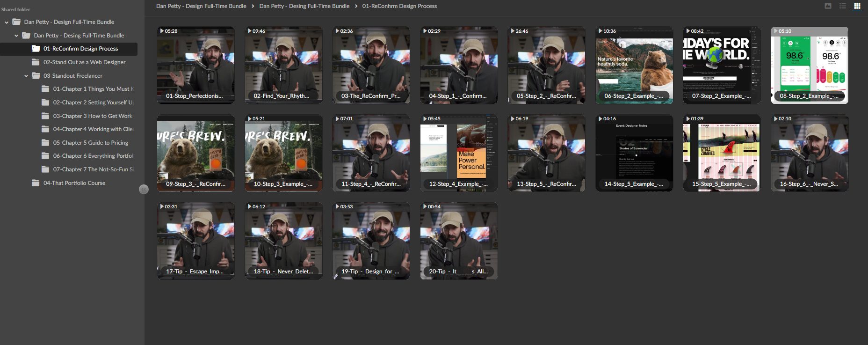
Task: Open video 14-Step_5_Example_-...
Action: [x=634, y=153]
